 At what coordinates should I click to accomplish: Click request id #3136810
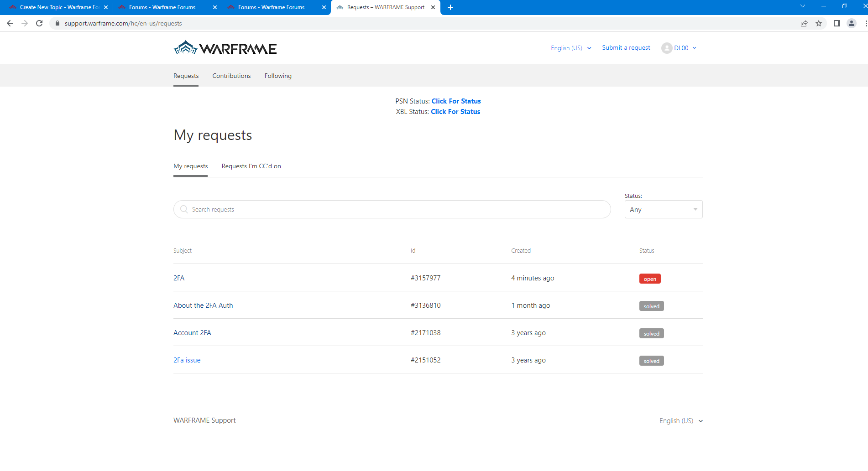[425, 305]
